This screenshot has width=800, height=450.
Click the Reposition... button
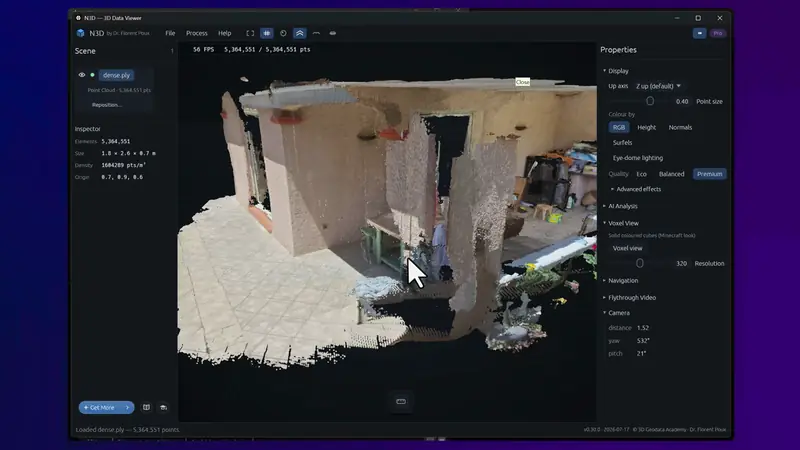point(107,105)
